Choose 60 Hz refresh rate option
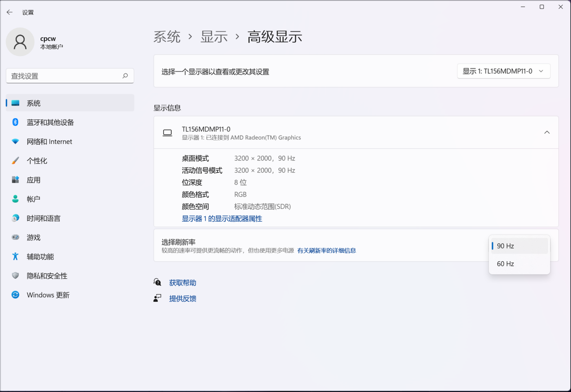The height and width of the screenshot is (392, 571). pyautogui.click(x=519, y=264)
